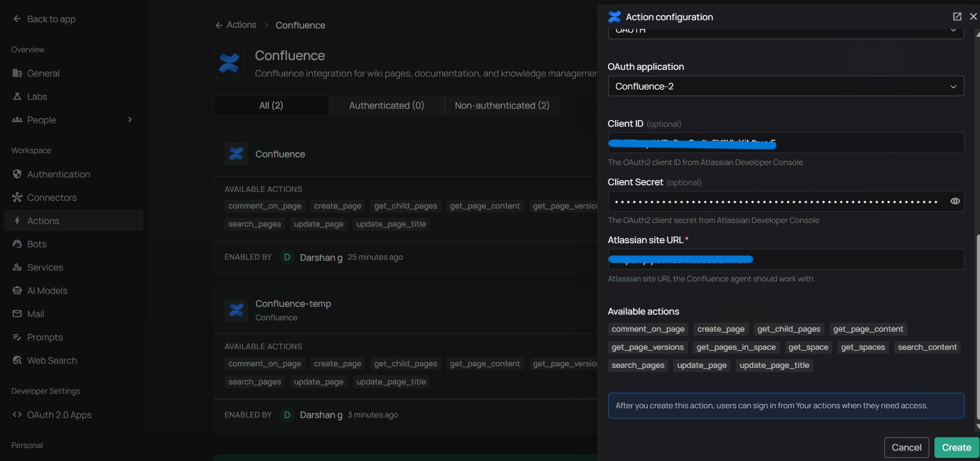Click the Client Secret input field
Viewport: 980px width, 461px height.
click(x=786, y=201)
